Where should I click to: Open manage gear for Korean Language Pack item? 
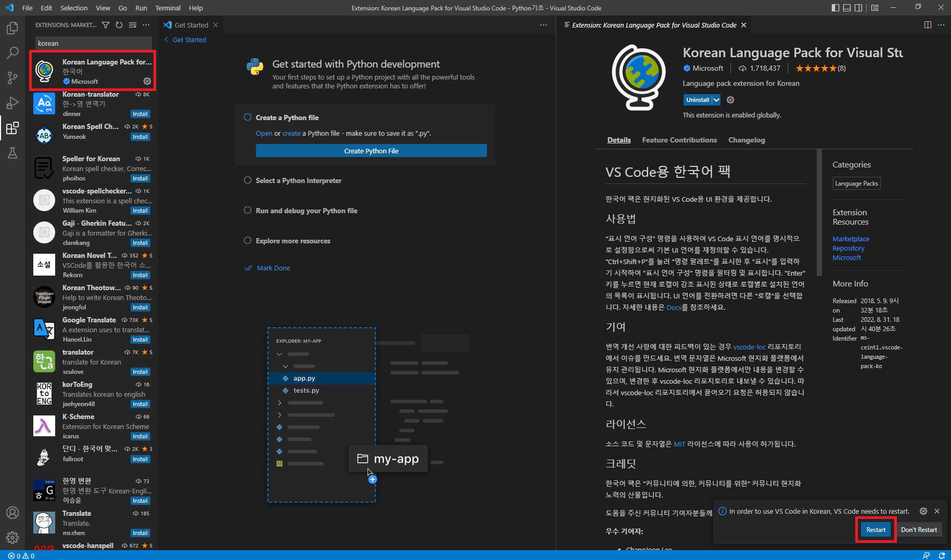[147, 81]
